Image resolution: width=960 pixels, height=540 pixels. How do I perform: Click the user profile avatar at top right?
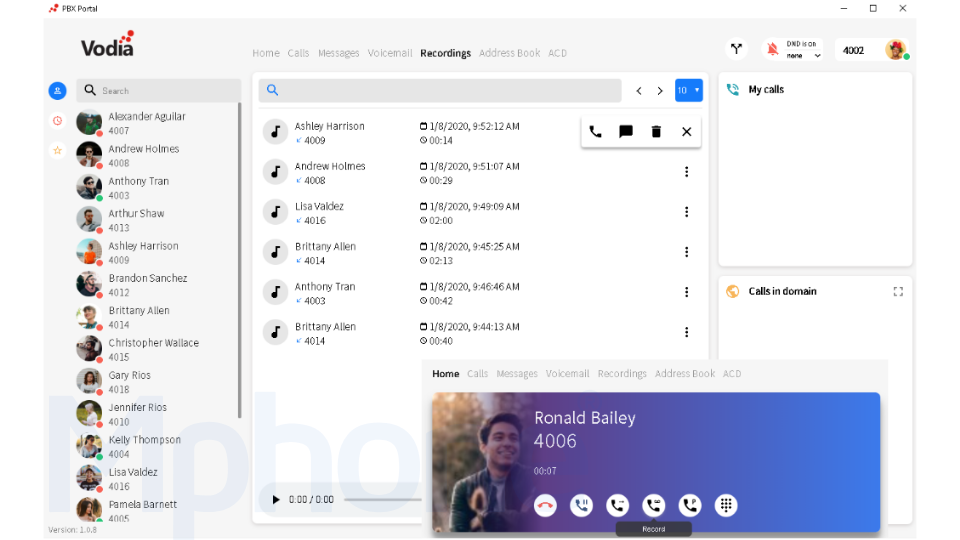896,50
